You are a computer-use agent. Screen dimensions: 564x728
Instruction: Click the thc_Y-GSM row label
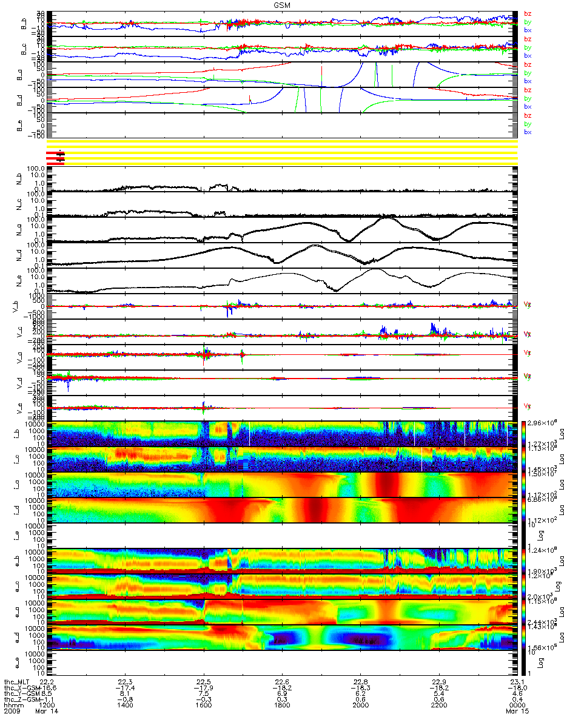tap(21, 694)
